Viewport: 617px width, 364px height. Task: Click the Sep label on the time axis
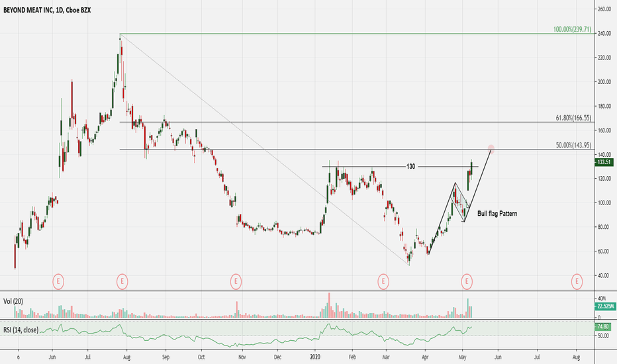click(166, 357)
